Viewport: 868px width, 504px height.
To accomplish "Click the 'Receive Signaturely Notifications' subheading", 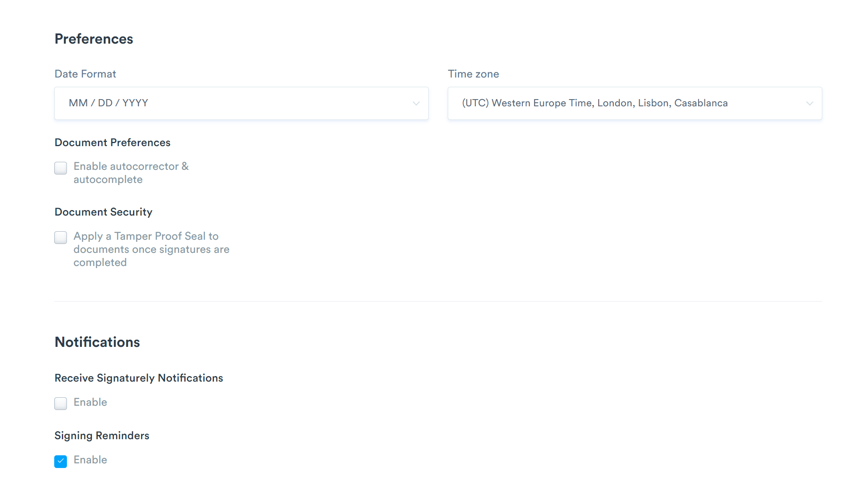I will pyautogui.click(x=139, y=378).
